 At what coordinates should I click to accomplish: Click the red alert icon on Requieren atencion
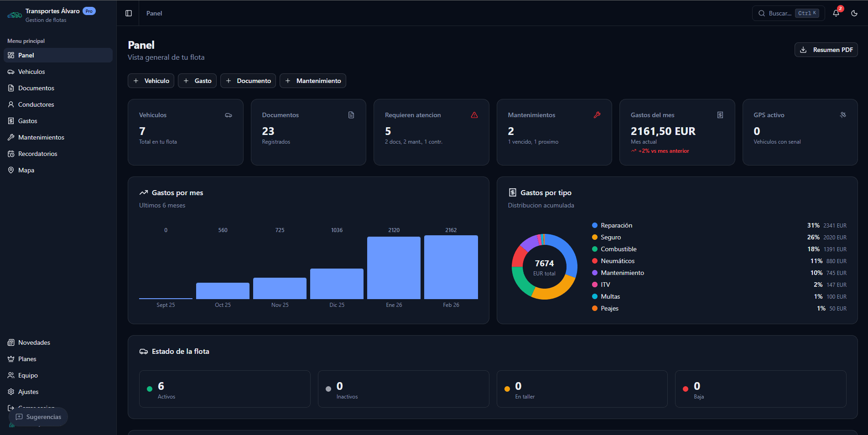(474, 115)
